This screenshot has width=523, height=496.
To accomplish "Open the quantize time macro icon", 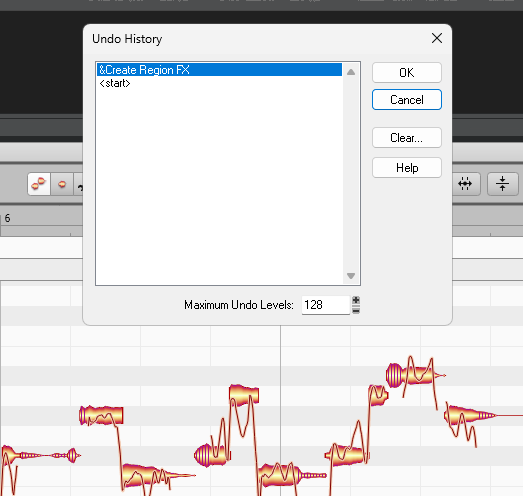I will pos(465,184).
